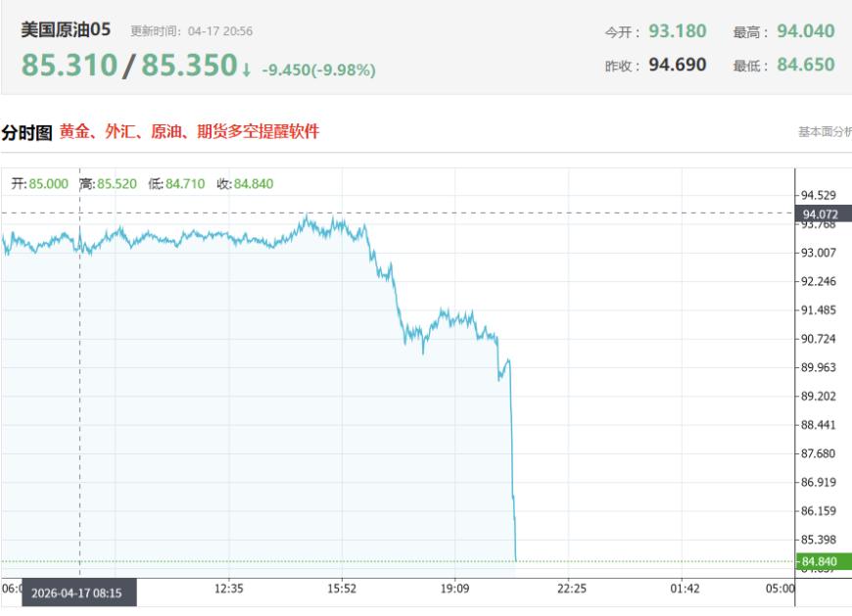Click the 19:09 time axis label
This screenshot has height=616, width=852.
point(455,589)
